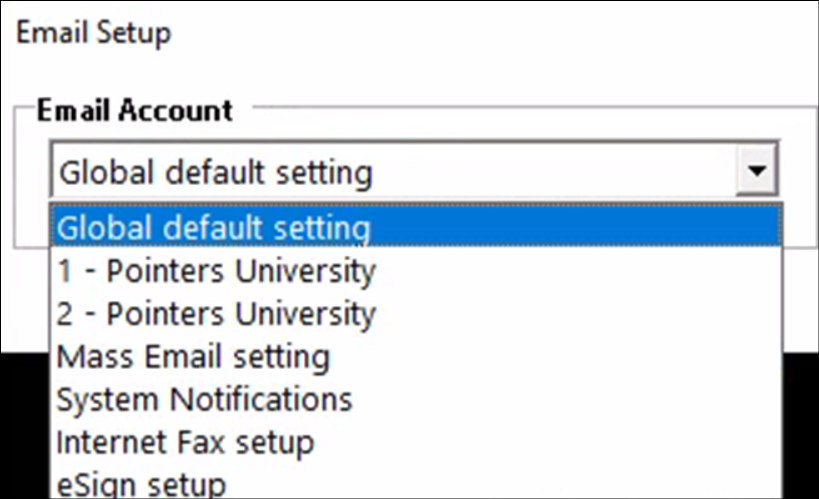
Task: Set email account to Mass Email setting
Action: pos(193,356)
